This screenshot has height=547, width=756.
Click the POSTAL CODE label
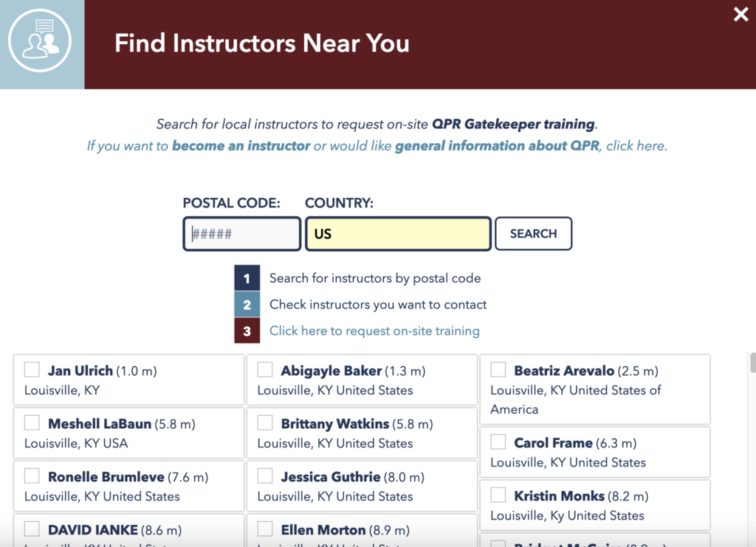coord(231,203)
